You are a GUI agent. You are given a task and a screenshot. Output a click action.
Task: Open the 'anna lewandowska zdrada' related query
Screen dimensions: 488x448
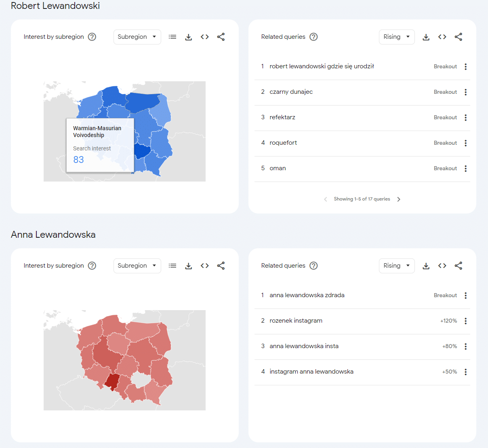point(307,295)
